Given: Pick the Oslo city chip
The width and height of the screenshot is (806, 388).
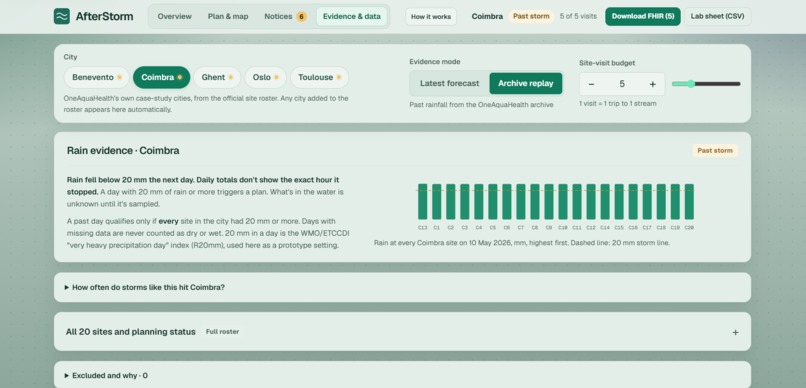Looking at the screenshot, I should [x=265, y=78].
